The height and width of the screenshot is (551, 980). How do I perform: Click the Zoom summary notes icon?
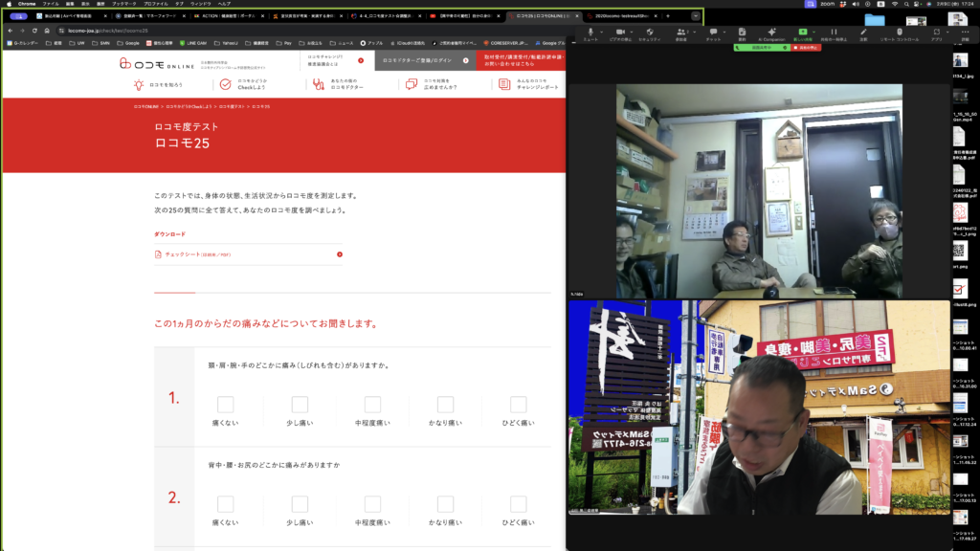742,32
